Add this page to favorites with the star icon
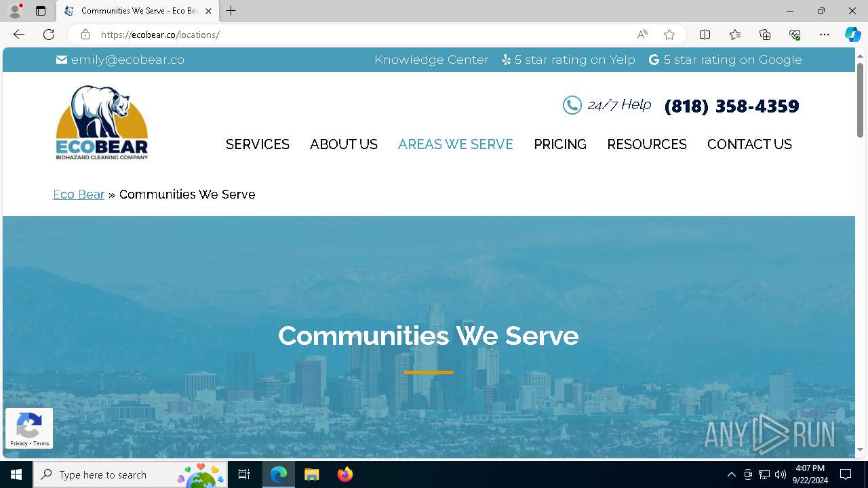The image size is (868, 488). [x=669, y=35]
